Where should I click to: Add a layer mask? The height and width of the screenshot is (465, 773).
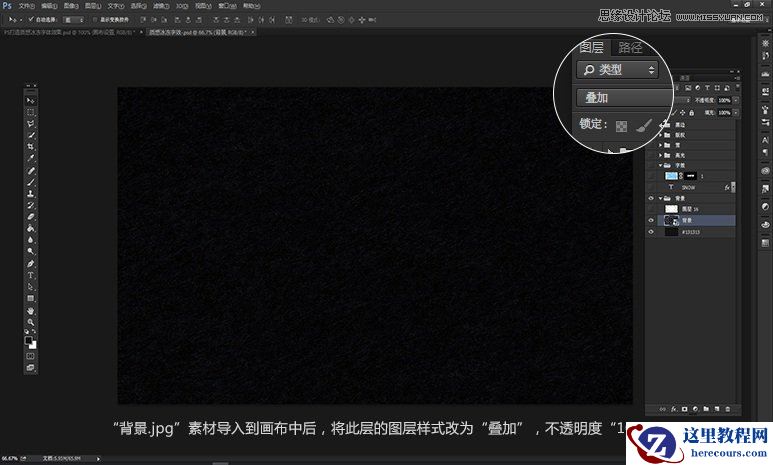684,409
